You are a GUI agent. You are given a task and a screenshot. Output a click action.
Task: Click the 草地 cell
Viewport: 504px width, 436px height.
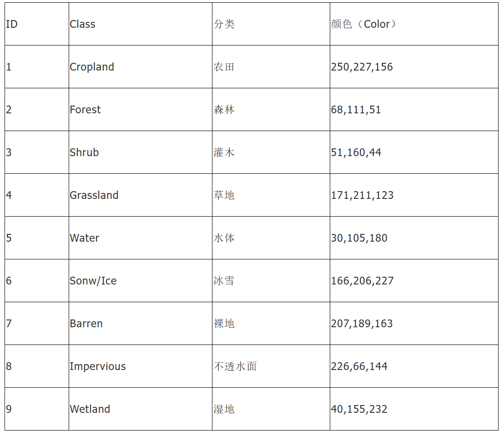[x=224, y=195]
